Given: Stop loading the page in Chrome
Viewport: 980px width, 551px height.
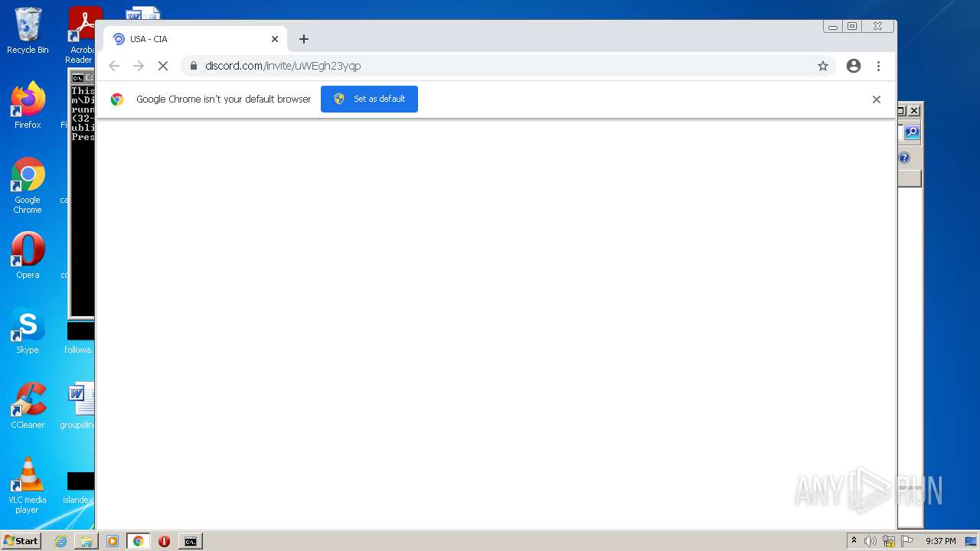Looking at the screenshot, I should coord(162,66).
